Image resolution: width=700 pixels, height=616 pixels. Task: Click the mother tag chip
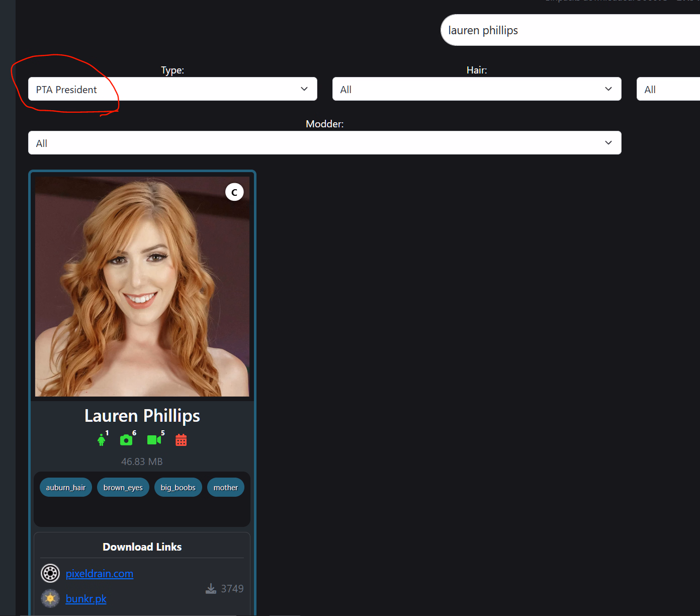[x=225, y=487]
